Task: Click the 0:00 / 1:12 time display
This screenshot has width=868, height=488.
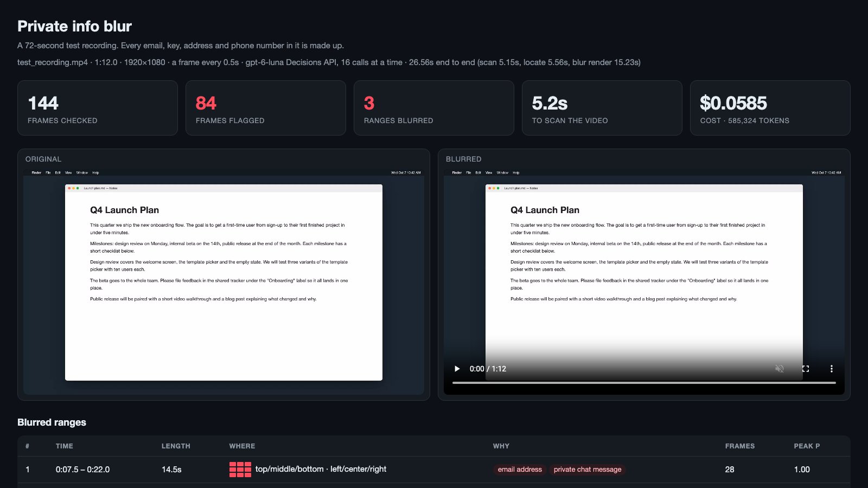Action: coord(488,369)
